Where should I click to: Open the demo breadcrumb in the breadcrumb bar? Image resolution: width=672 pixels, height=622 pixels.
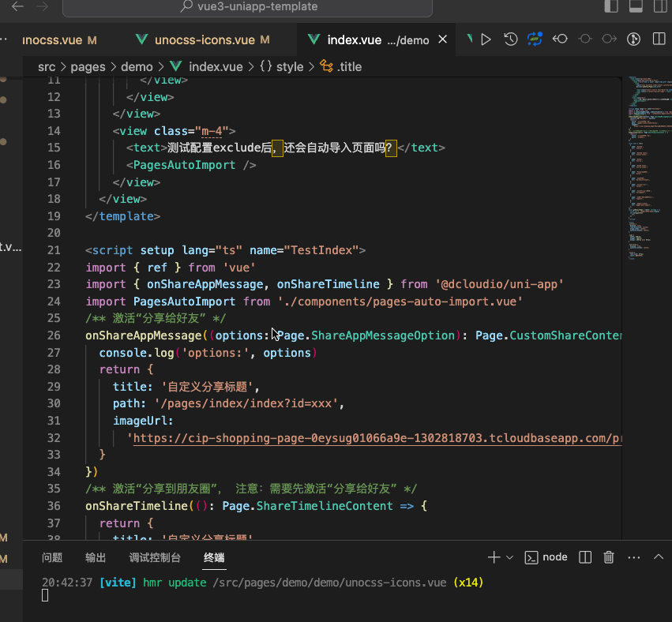(137, 66)
